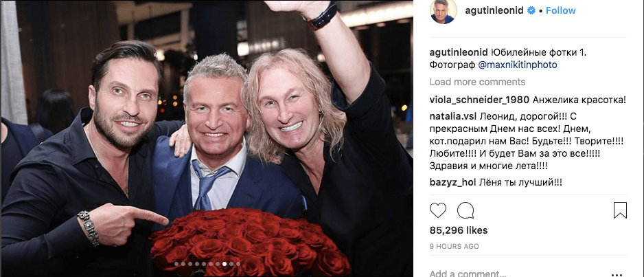Jump to the first carousel dot
644x277 pixels.
click(x=176, y=264)
